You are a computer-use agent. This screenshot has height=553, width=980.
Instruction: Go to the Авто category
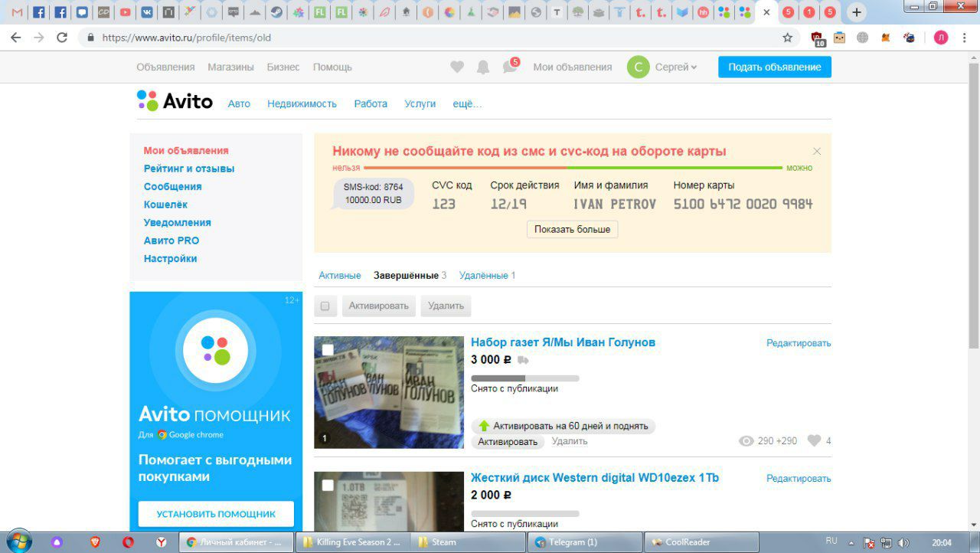(239, 103)
